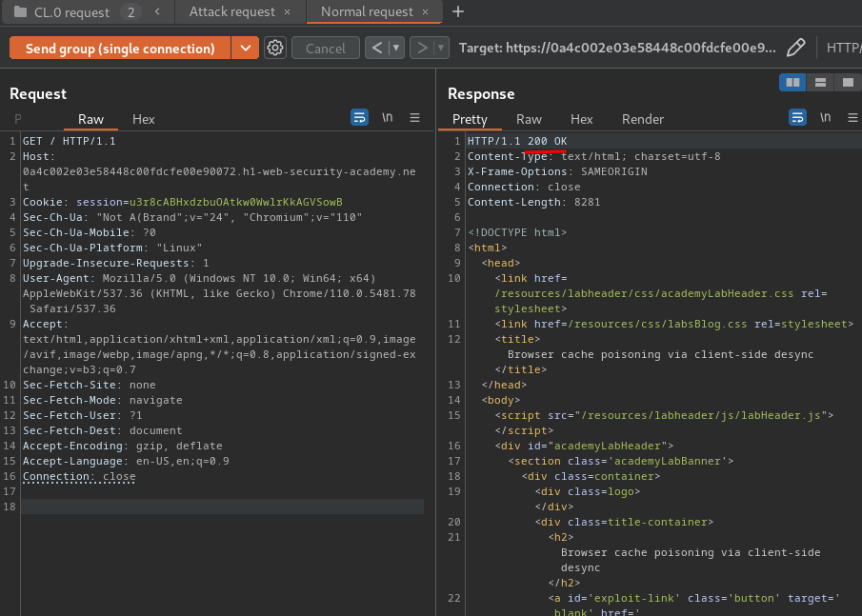Toggle non-printable characters in Response pane
The image size is (862, 616).
pyautogui.click(x=826, y=117)
